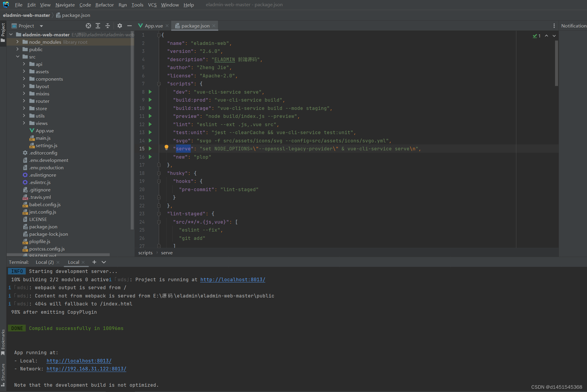Screen dimensions: 587x392
Task: Open Project panel gear settings
Action: [x=119, y=26]
